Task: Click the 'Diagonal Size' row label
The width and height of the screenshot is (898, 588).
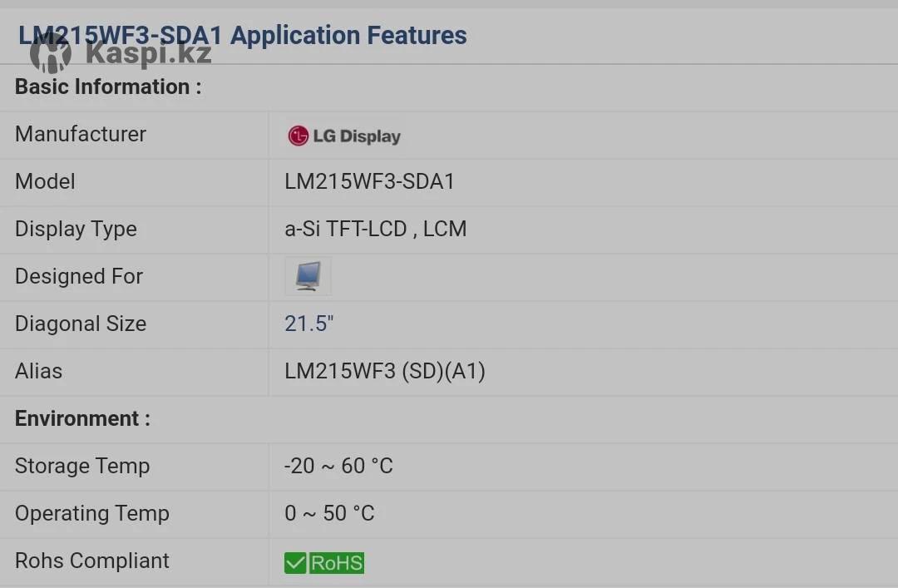Action: (x=81, y=324)
